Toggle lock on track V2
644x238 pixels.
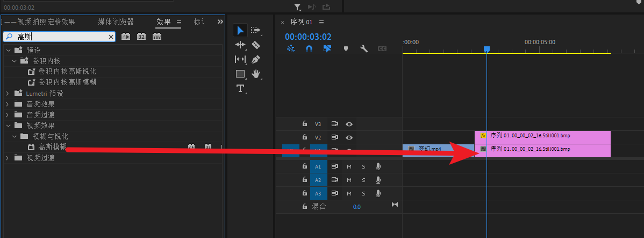pyautogui.click(x=304, y=137)
